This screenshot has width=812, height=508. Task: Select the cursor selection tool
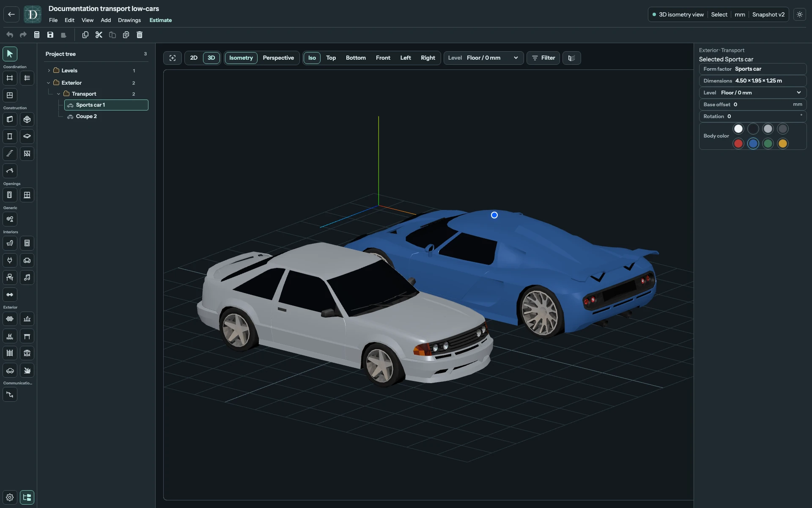coord(10,54)
